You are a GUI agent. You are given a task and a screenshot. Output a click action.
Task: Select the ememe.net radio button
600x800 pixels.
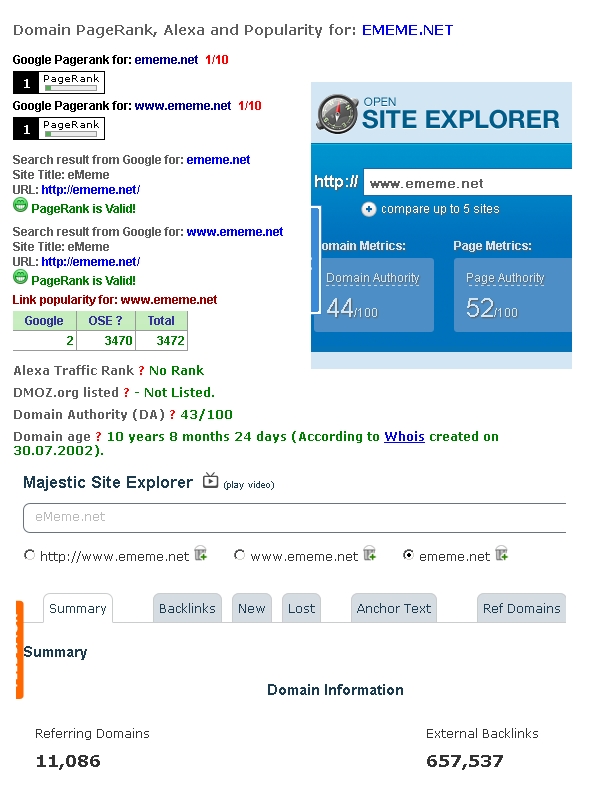point(408,555)
